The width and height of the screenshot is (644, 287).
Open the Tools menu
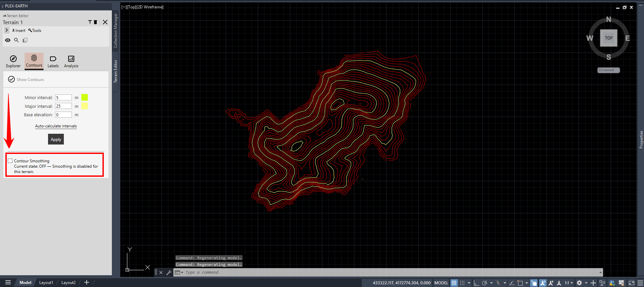pyautogui.click(x=35, y=31)
